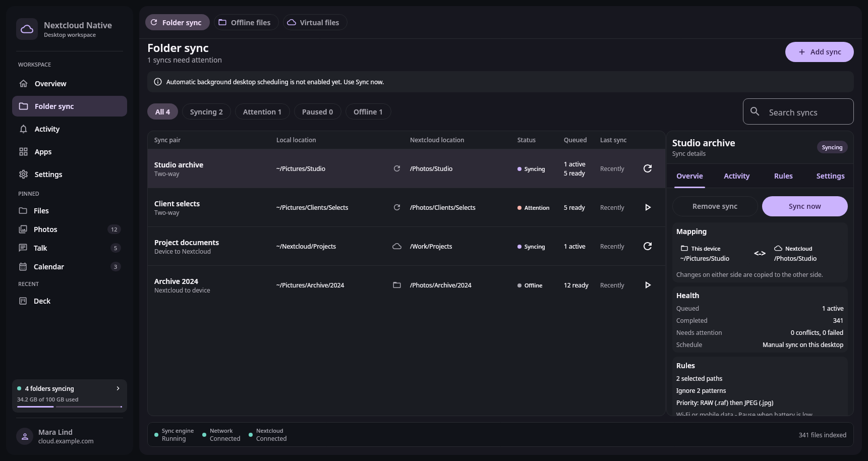Click the Network Connected status
The height and width of the screenshot is (461, 868).
click(x=221, y=435)
